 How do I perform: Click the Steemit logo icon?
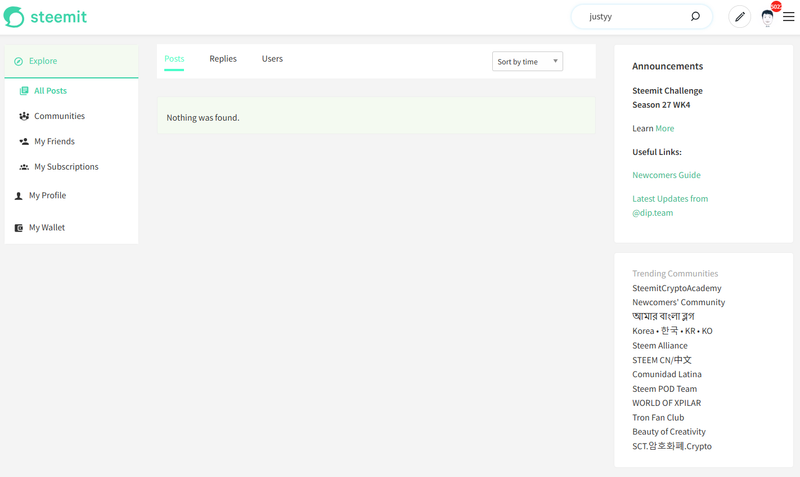(14, 17)
